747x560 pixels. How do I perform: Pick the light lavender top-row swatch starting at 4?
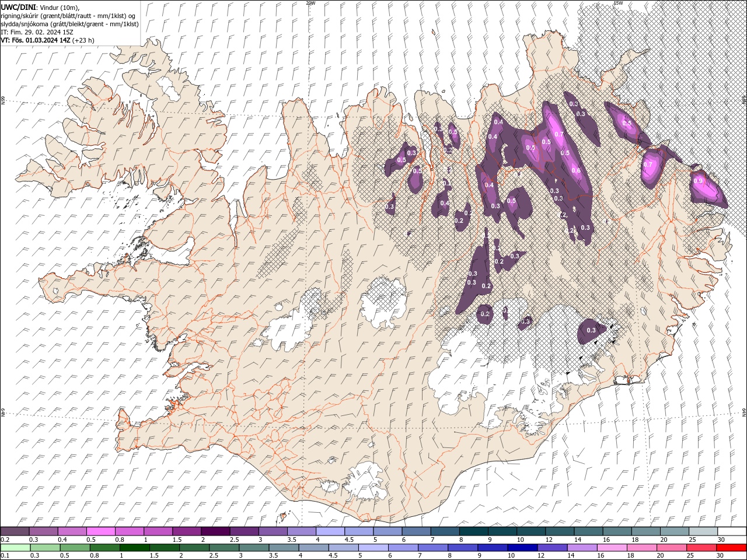pyautogui.click(x=329, y=531)
